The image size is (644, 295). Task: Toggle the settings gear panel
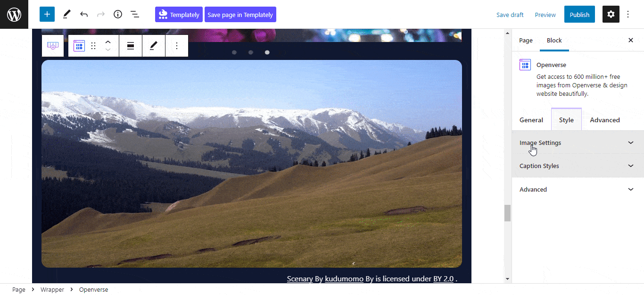[611, 14]
